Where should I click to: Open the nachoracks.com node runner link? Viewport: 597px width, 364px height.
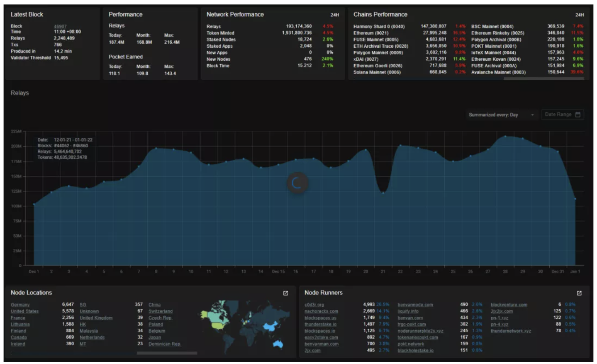321,311
